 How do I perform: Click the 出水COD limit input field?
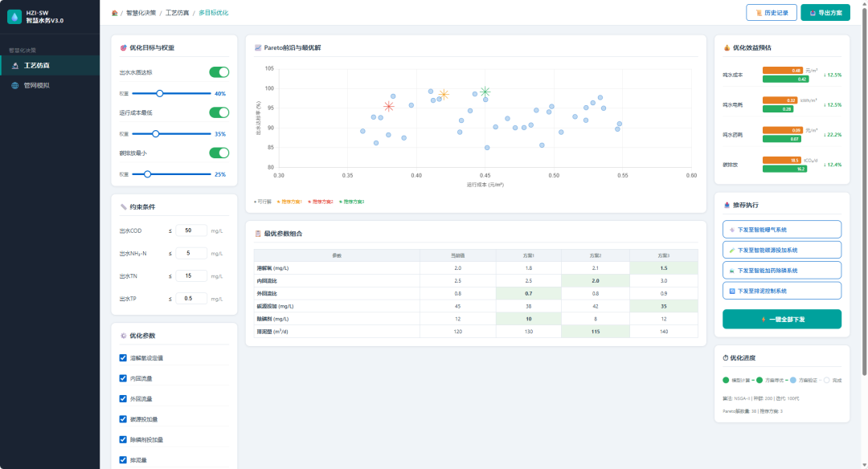click(191, 230)
